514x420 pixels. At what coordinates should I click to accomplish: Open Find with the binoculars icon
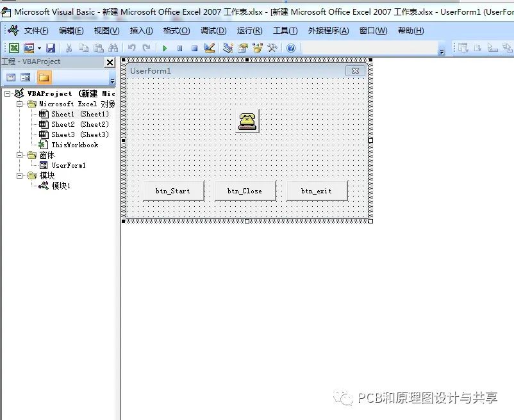pos(113,48)
